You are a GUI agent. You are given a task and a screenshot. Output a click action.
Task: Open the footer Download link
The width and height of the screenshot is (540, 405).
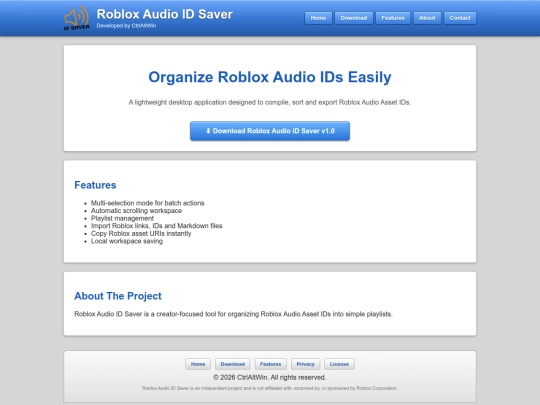(x=233, y=364)
